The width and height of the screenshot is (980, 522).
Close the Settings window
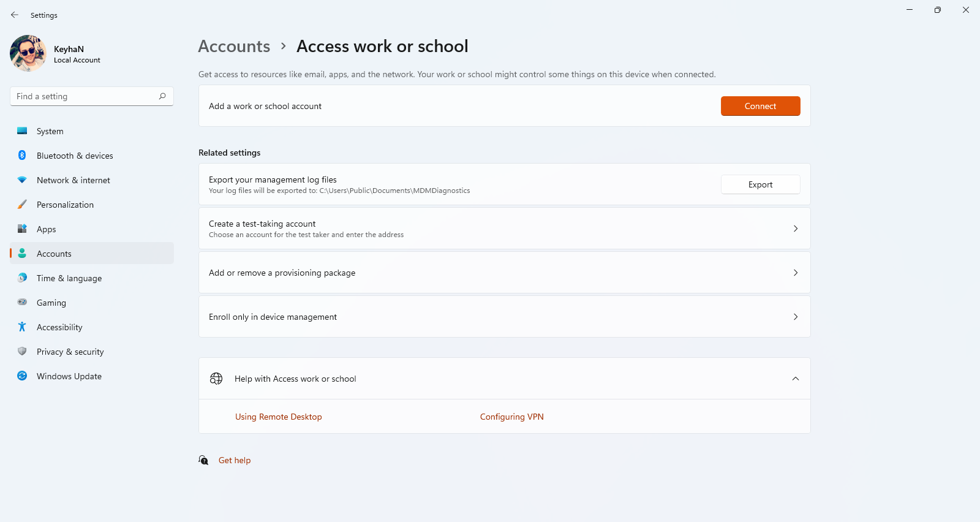point(966,10)
